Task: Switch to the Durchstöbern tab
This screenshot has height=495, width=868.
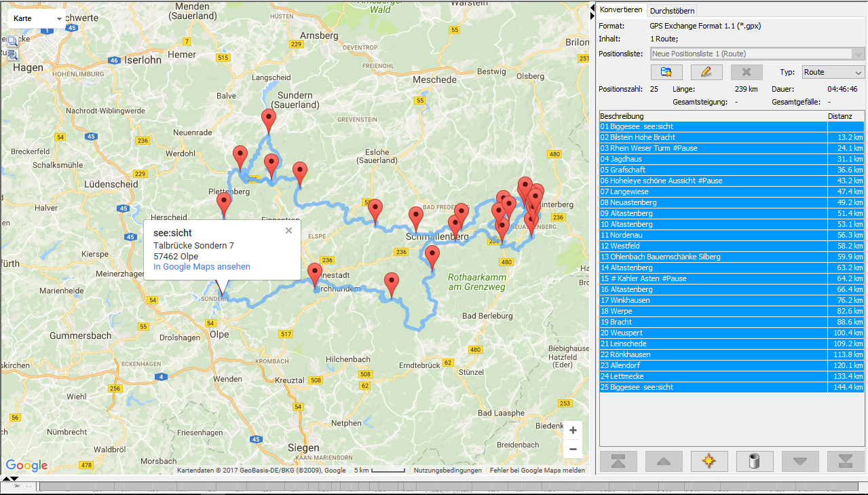Action: [671, 11]
